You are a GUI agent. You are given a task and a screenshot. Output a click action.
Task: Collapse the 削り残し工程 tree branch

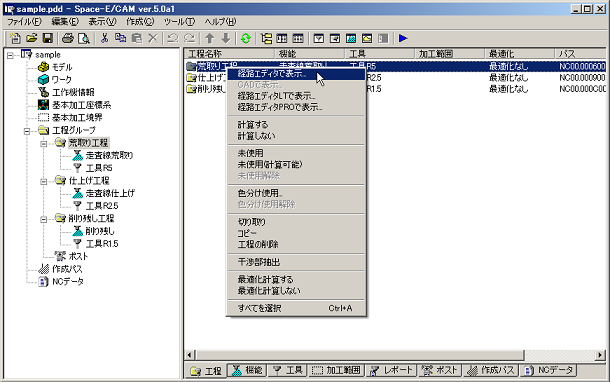click(44, 219)
